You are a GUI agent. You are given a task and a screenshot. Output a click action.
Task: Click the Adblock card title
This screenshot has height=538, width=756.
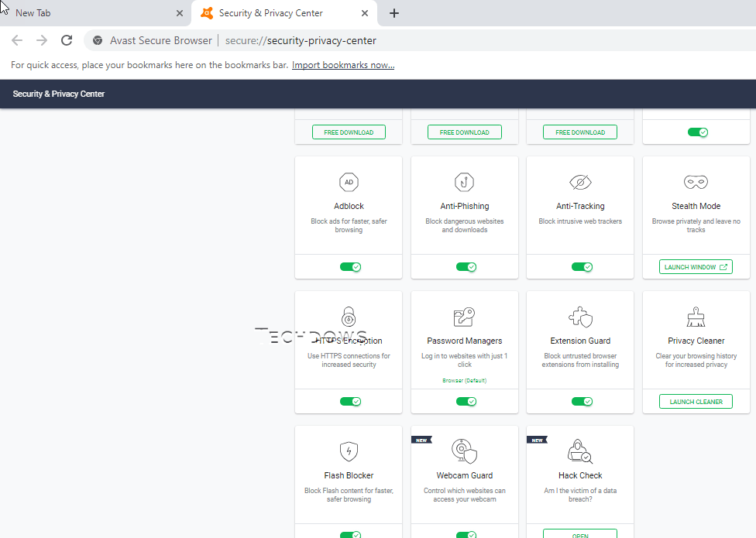click(x=349, y=206)
